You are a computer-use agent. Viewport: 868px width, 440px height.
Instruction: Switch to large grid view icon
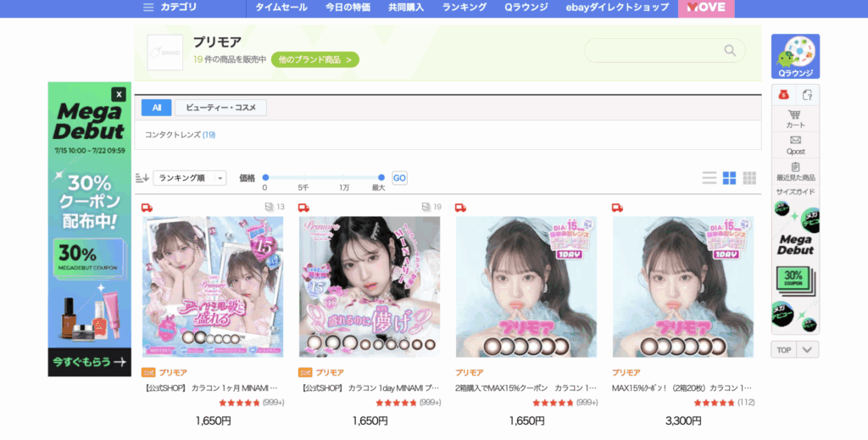click(x=730, y=178)
